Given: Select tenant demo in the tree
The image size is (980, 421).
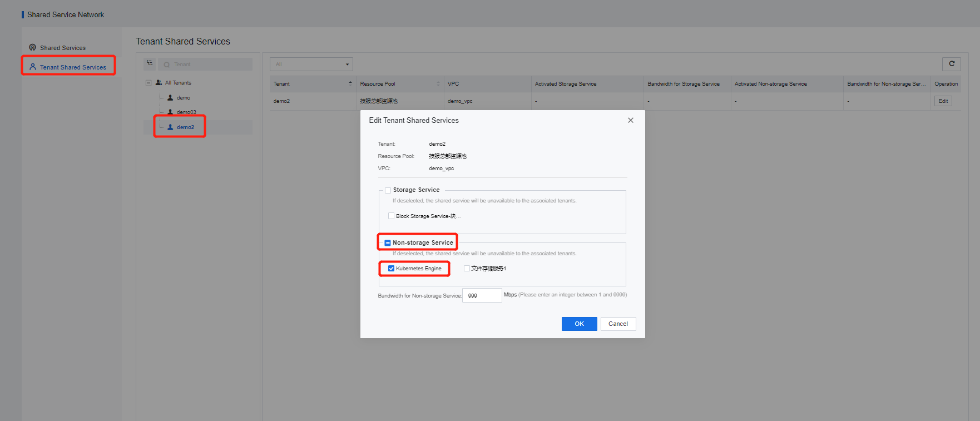Looking at the screenshot, I should point(184,98).
